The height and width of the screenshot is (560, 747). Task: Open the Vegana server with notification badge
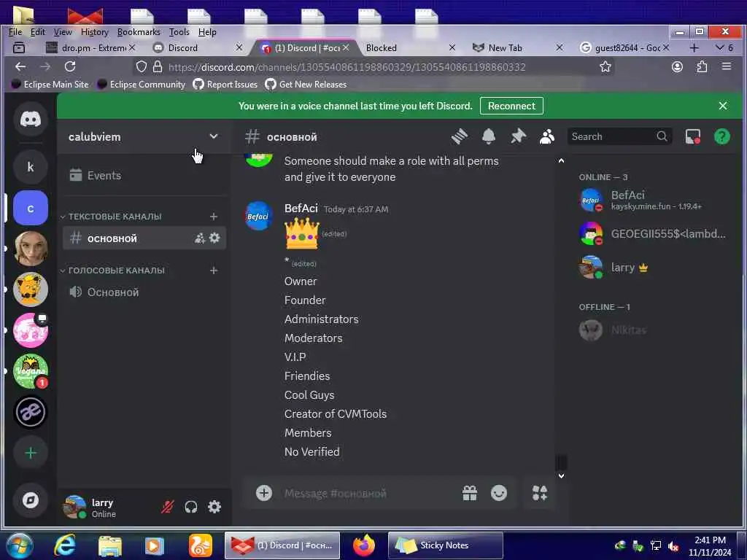tap(31, 371)
